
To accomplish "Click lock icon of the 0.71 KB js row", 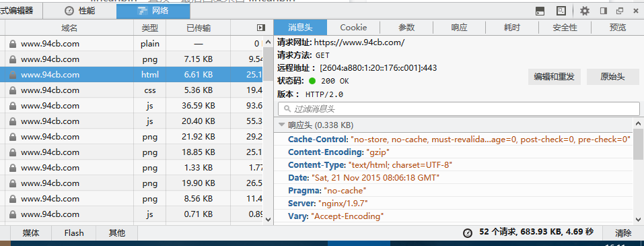I will pos(12,214).
